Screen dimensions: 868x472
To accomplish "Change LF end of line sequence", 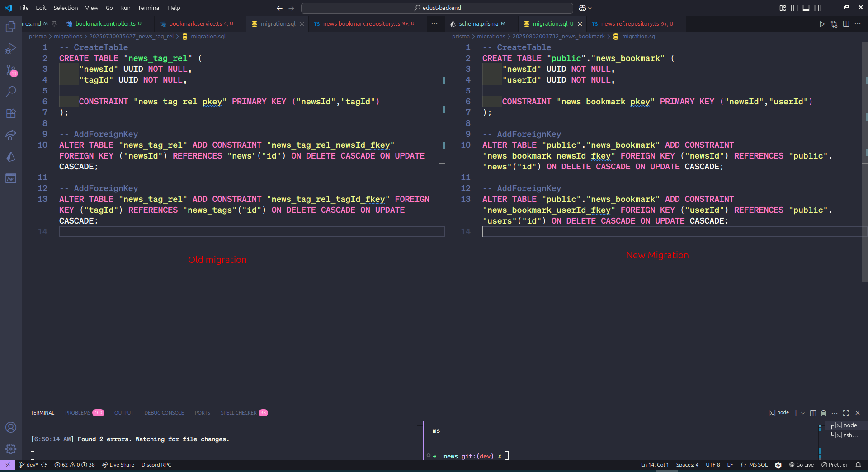I will click(x=730, y=465).
